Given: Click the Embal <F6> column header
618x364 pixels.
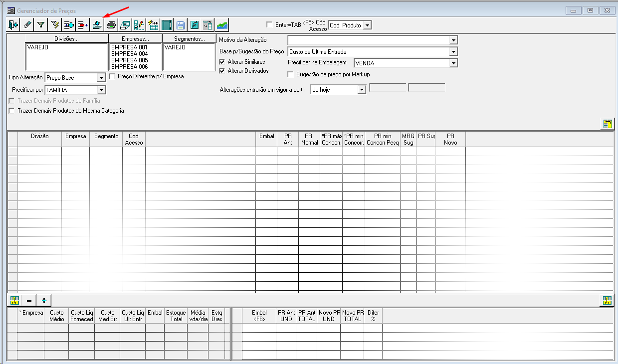Looking at the screenshot, I should click(x=259, y=316).
